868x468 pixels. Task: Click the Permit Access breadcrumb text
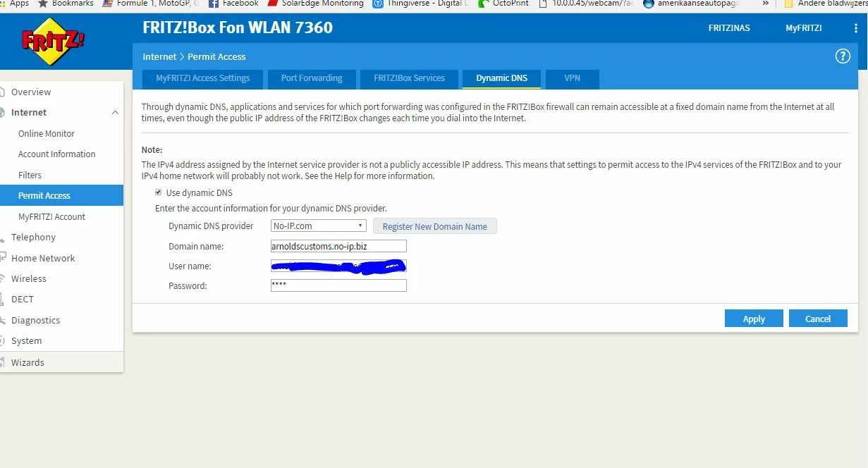pos(216,56)
